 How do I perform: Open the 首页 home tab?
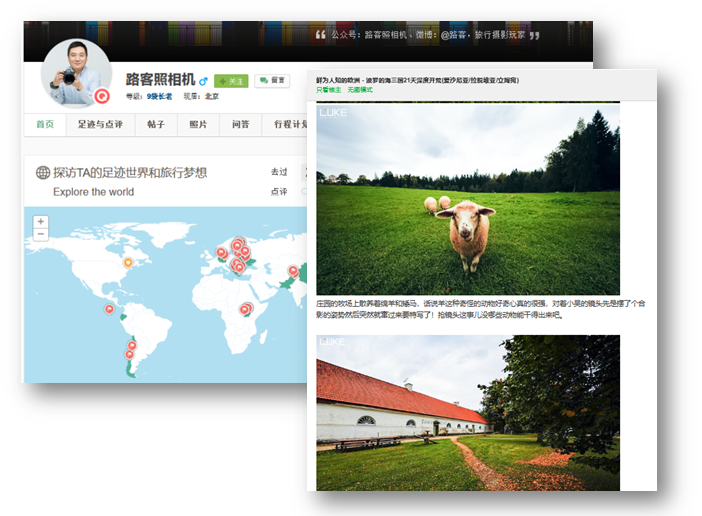(45, 125)
